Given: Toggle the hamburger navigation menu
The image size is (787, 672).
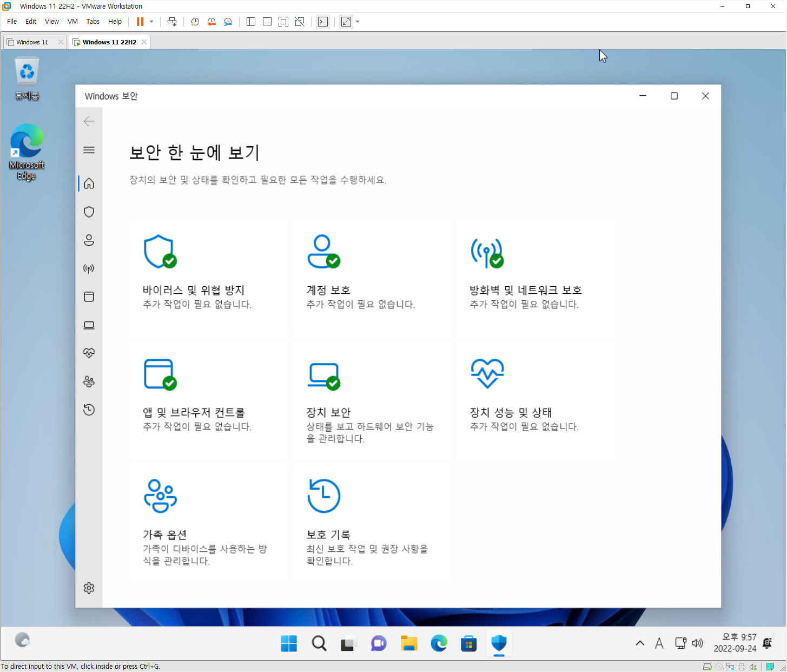Looking at the screenshot, I should [x=89, y=150].
